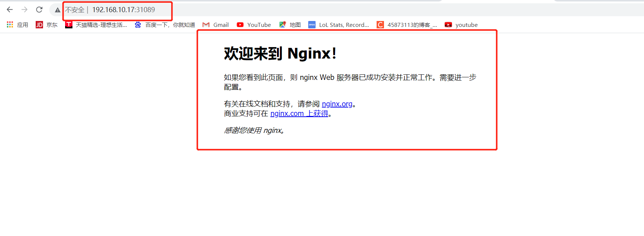Click the browser back arrow
The image size is (644, 236).
10,10
